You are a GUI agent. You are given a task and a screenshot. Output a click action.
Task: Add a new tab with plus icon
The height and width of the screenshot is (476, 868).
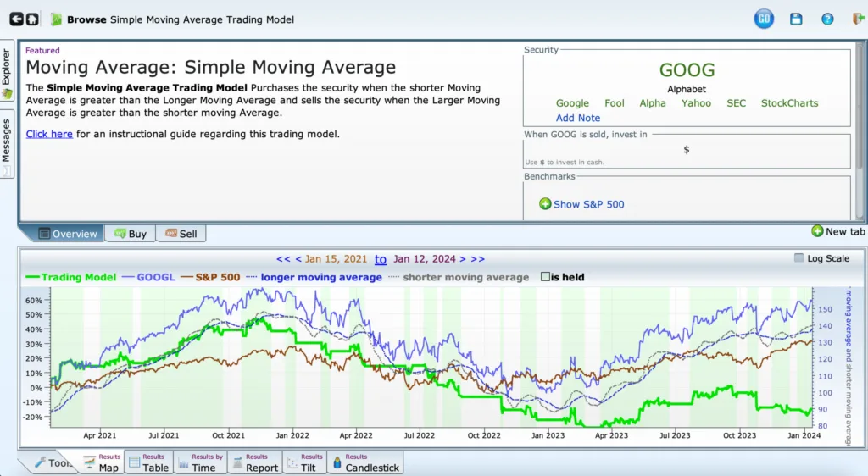click(x=817, y=231)
